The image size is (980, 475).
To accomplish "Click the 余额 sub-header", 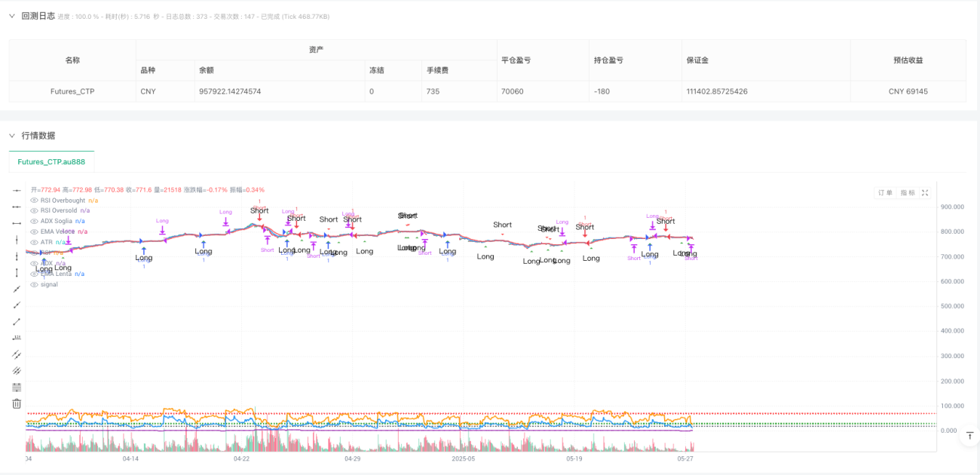I will pyautogui.click(x=279, y=70).
